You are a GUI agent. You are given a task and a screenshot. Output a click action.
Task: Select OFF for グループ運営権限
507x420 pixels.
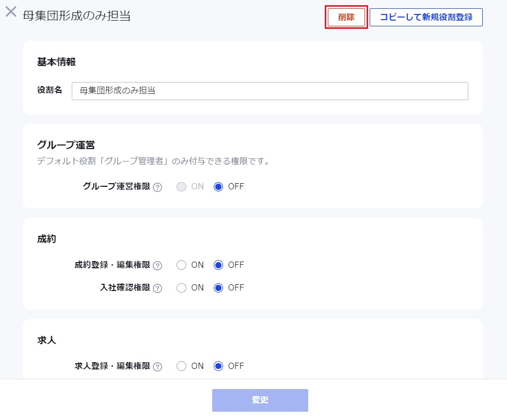tap(218, 186)
